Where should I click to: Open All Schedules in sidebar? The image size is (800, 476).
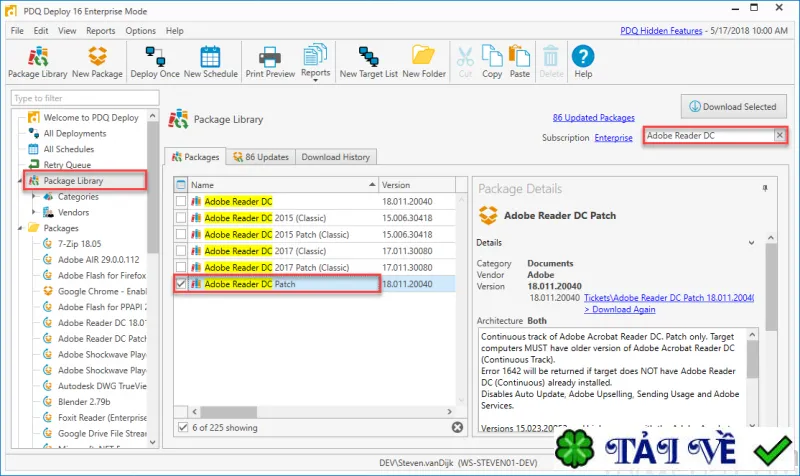click(x=68, y=149)
